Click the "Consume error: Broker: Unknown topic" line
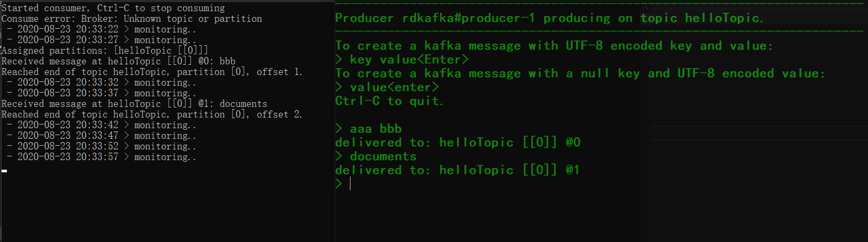This screenshot has height=242, width=868. (131, 19)
